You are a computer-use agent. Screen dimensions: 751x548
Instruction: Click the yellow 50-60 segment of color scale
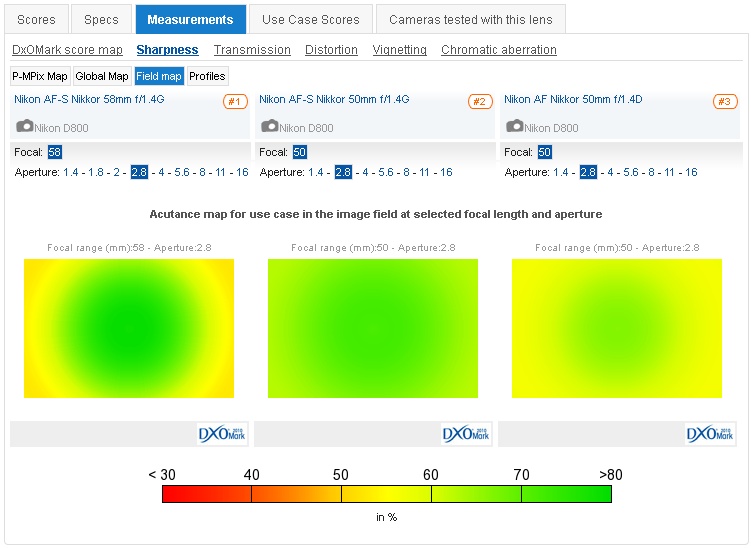(x=387, y=494)
